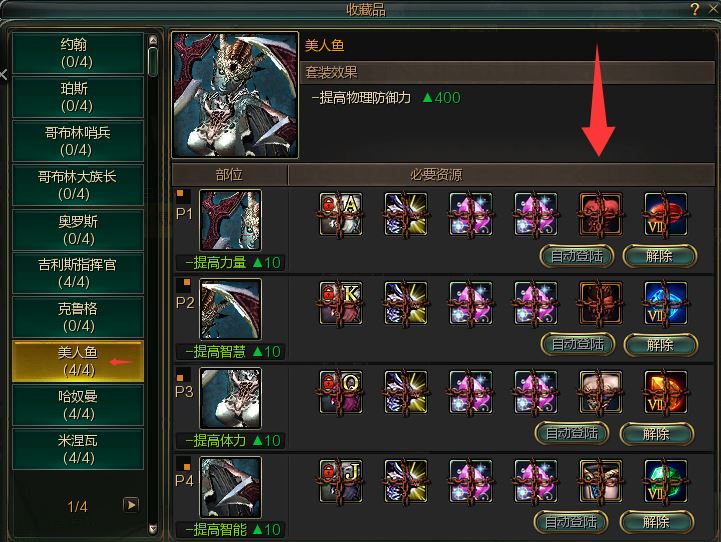This screenshot has height=542, width=721.
Task: Click the Q card icon in P3 row
Action: coord(341,392)
